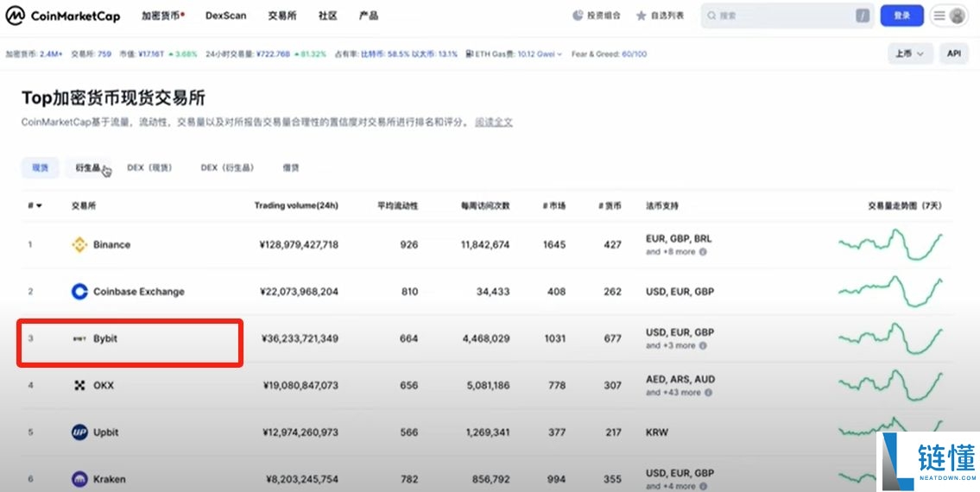Image resolution: width=980 pixels, height=492 pixels.
Task: Open the Kraken exchange name
Action: coord(110,479)
